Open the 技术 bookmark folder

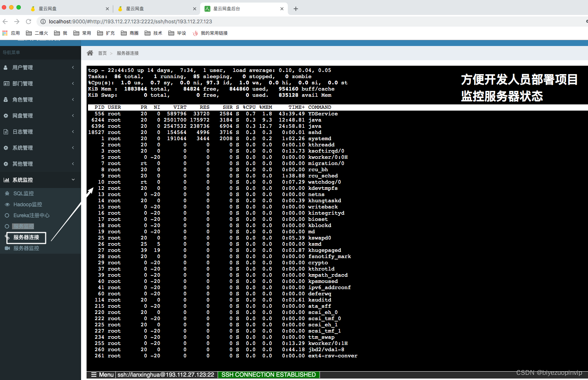click(x=153, y=33)
